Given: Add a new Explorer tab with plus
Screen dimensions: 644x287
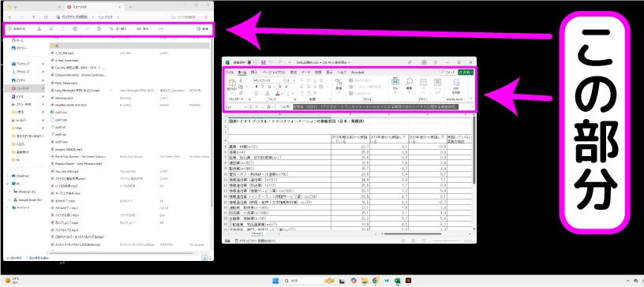Looking at the screenshot, I should click(130, 6).
